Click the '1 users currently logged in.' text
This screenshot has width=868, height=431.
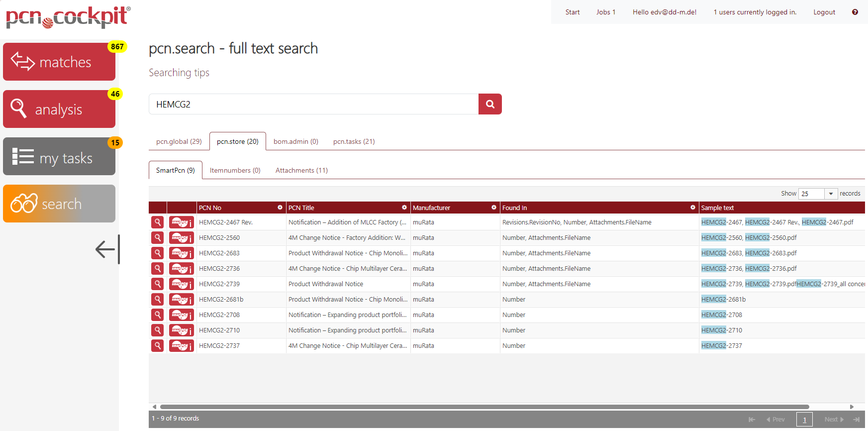(755, 12)
